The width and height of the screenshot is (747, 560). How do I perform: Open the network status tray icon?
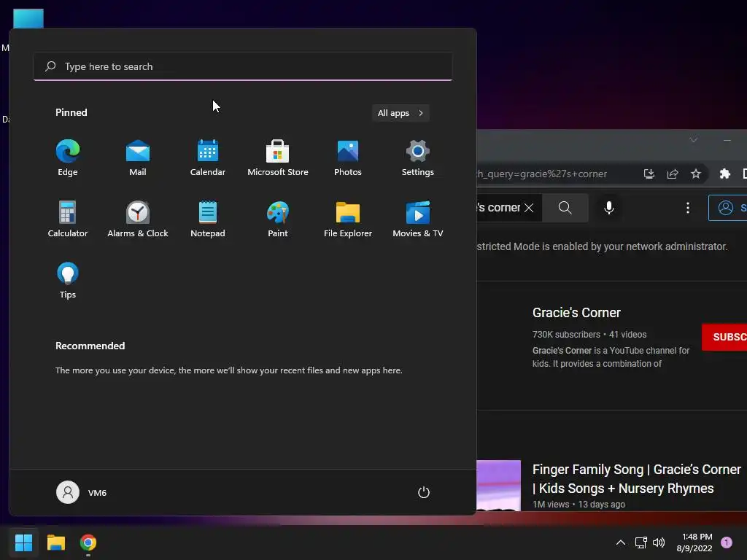[x=640, y=542]
